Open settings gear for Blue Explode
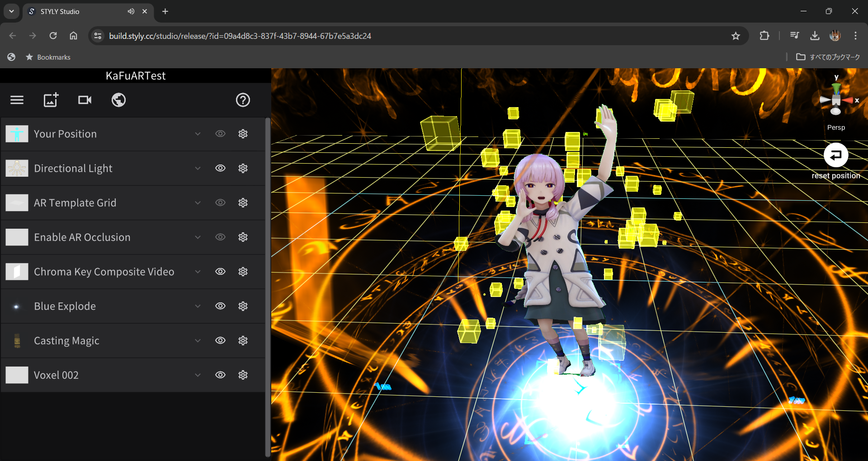This screenshot has width=868, height=461. [243, 306]
